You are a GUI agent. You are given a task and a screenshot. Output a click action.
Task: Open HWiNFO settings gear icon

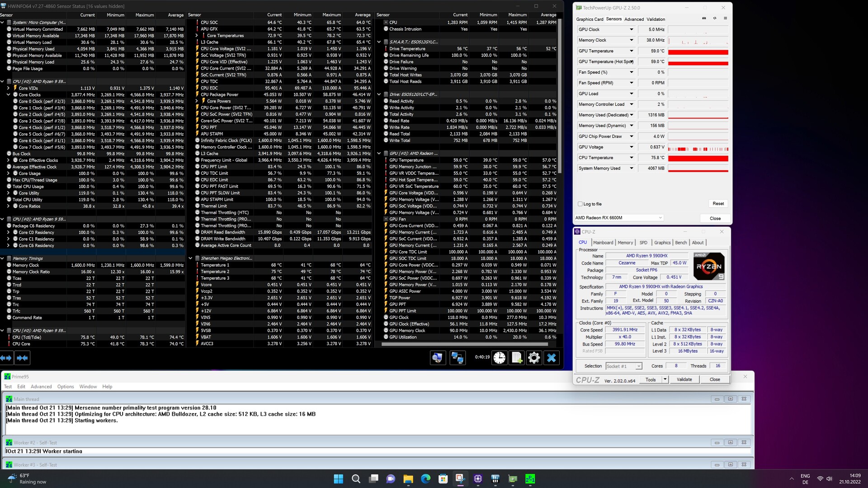click(534, 358)
